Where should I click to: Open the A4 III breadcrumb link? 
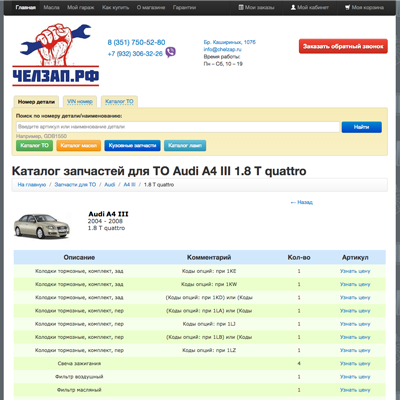(129, 185)
